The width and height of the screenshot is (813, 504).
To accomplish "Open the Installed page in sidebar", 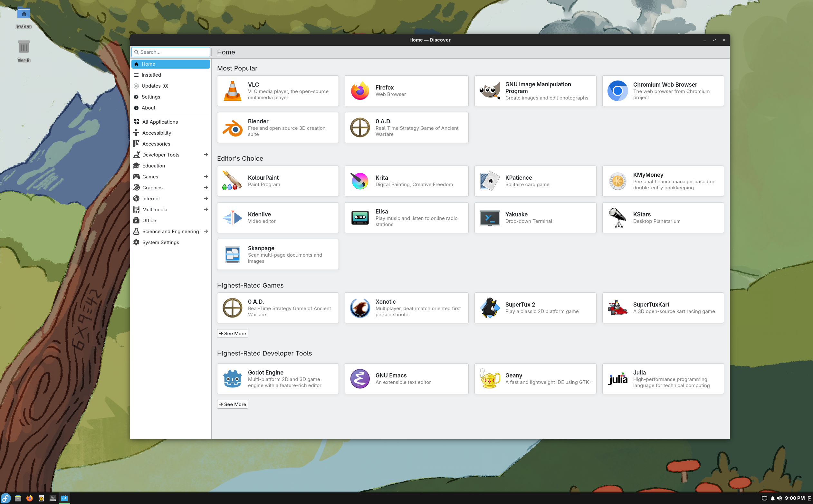I will tap(151, 75).
